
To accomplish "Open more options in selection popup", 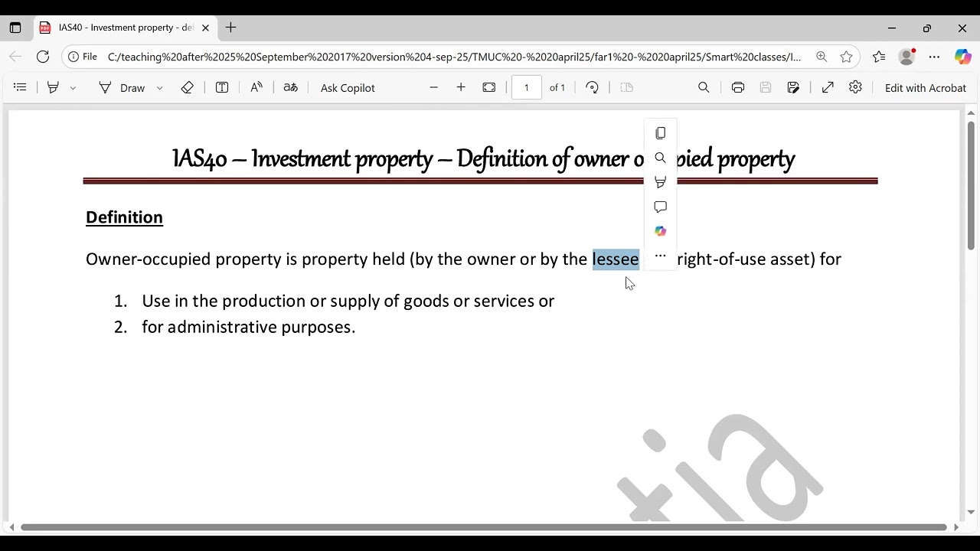I will click(x=661, y=256).
